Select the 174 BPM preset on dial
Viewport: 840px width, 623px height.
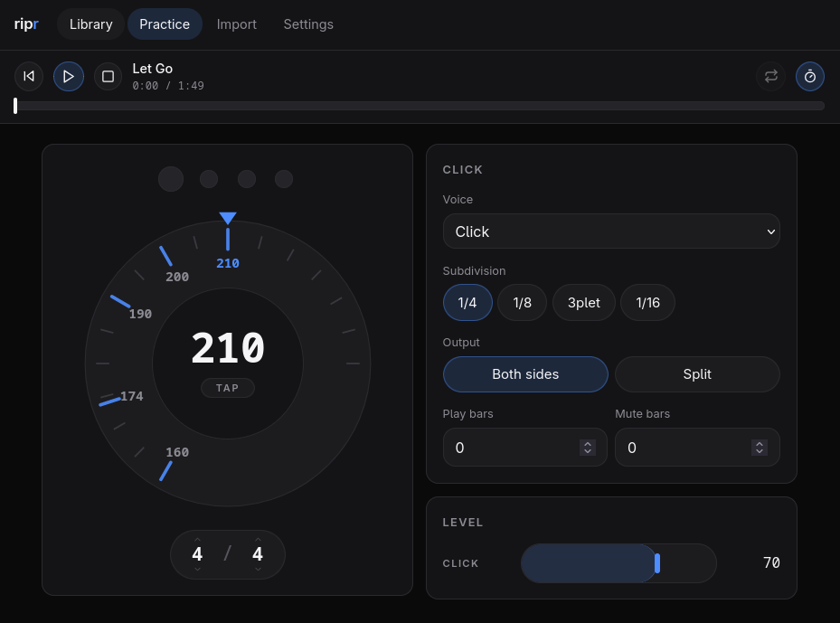131,396
